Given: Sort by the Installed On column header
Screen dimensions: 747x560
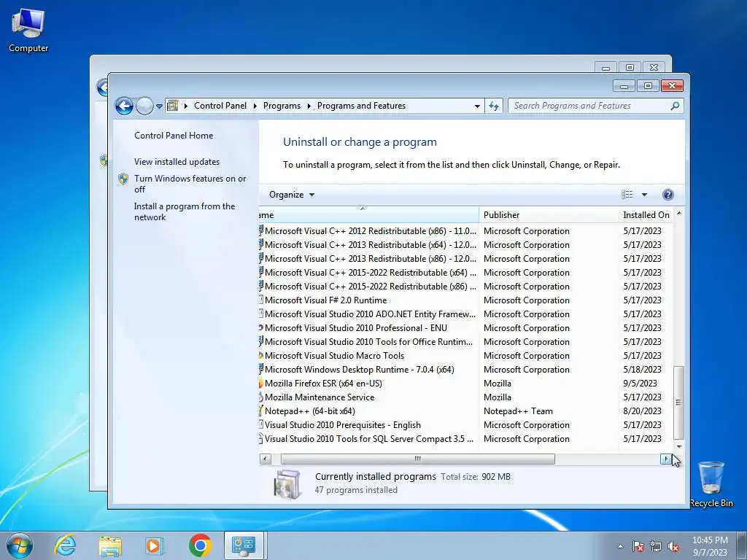Looking at the screenshot, I should [646, 215].
